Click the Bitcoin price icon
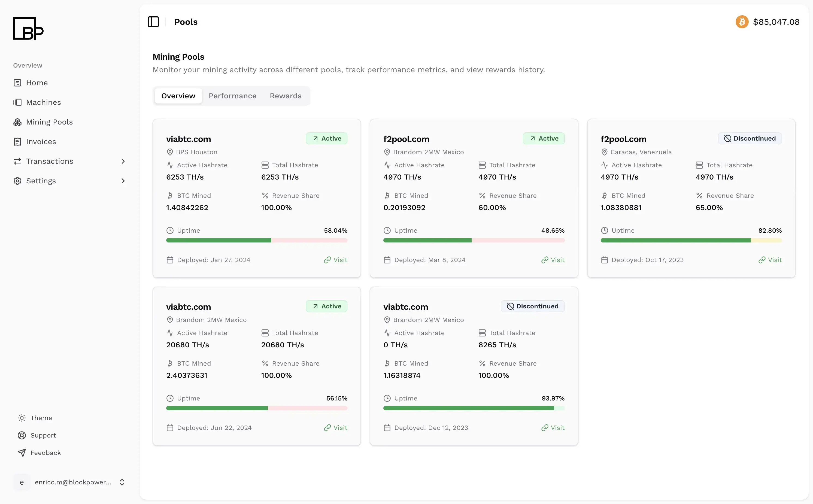The height and width of the screenshot is (504, 813). pos(742,22)
